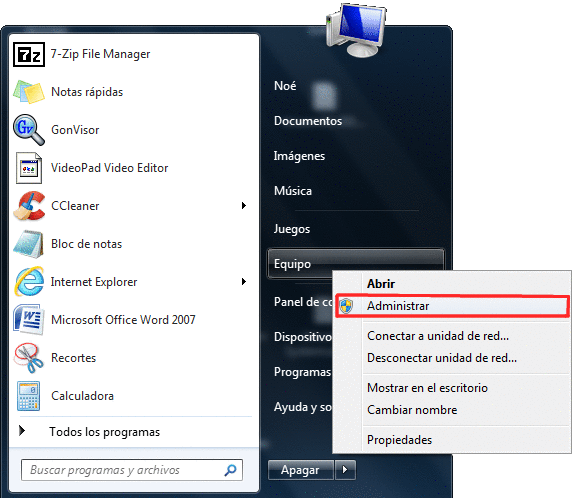This screenshot has height=498, width=572.
Task: Open Propiedades from the context menu
Action: 399,440
